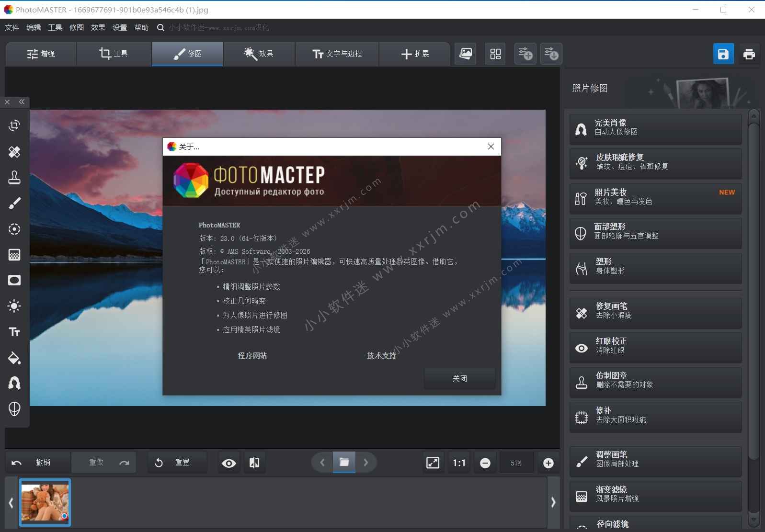Select the text tool in left sidebar
765x532 pixels.
click(x=14, y=332)
